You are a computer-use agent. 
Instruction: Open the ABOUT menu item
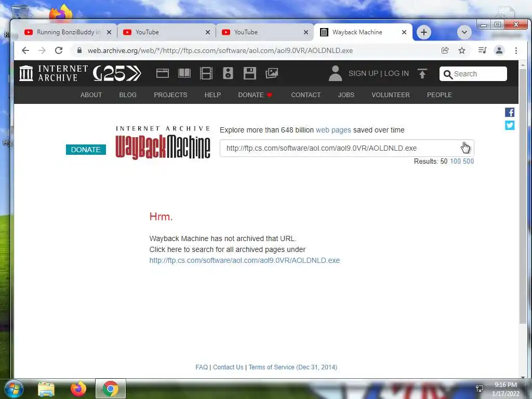point(91,95)
